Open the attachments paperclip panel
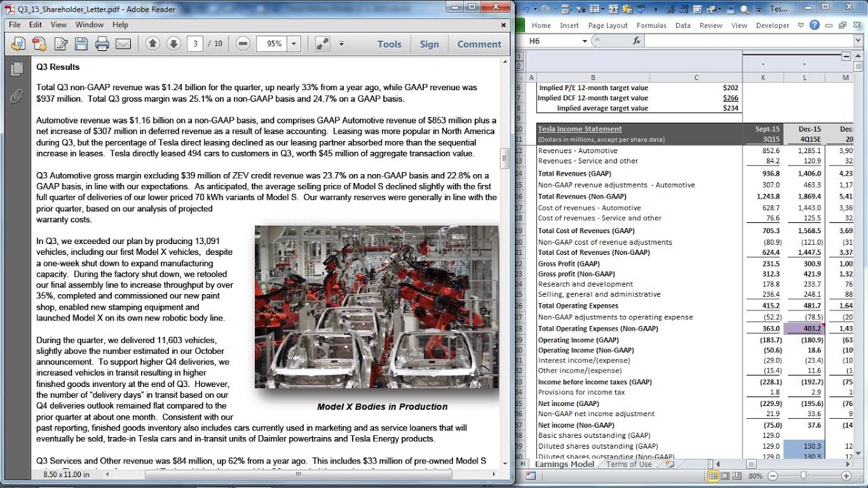The height and width of the screenshot is (488, 868). click(16, 96)
